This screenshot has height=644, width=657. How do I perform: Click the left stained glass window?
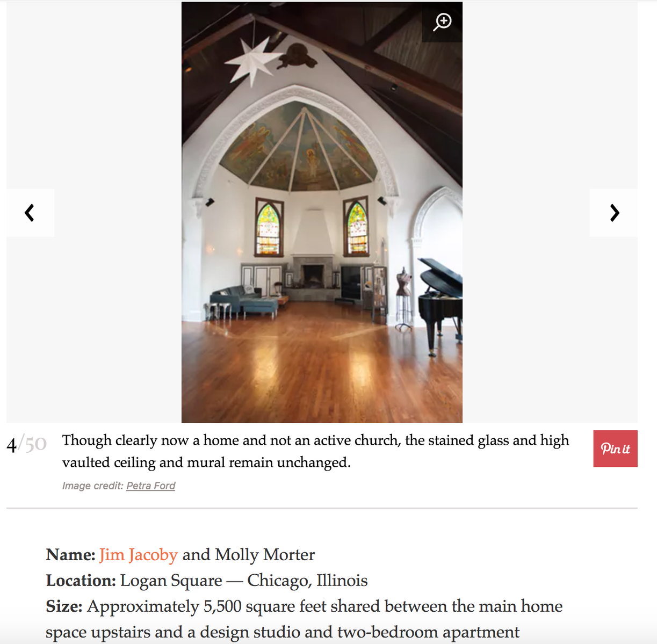click(269, 227)
